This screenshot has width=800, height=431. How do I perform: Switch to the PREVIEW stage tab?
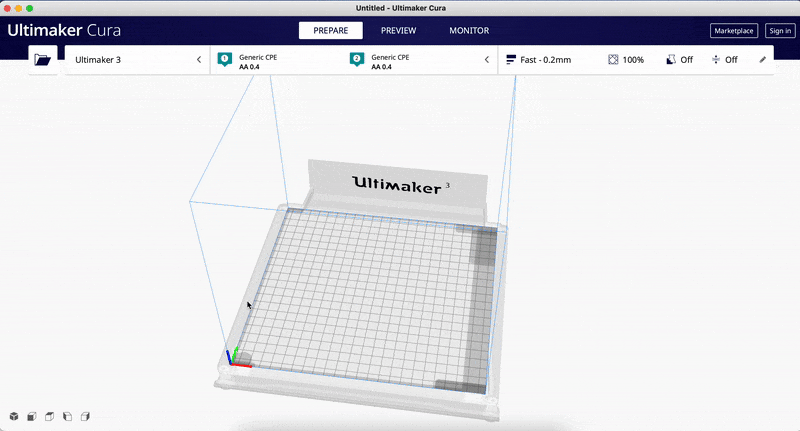point(398,31)
